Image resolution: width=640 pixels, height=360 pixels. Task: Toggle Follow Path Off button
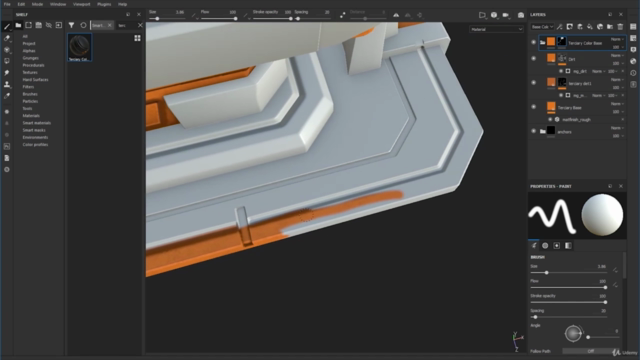[x=591, y=351]
